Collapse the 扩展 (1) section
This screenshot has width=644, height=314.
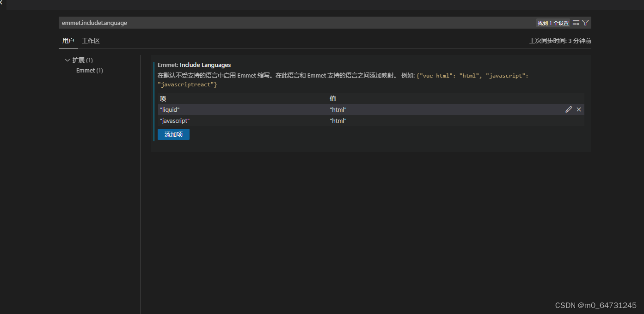[67, 60]
